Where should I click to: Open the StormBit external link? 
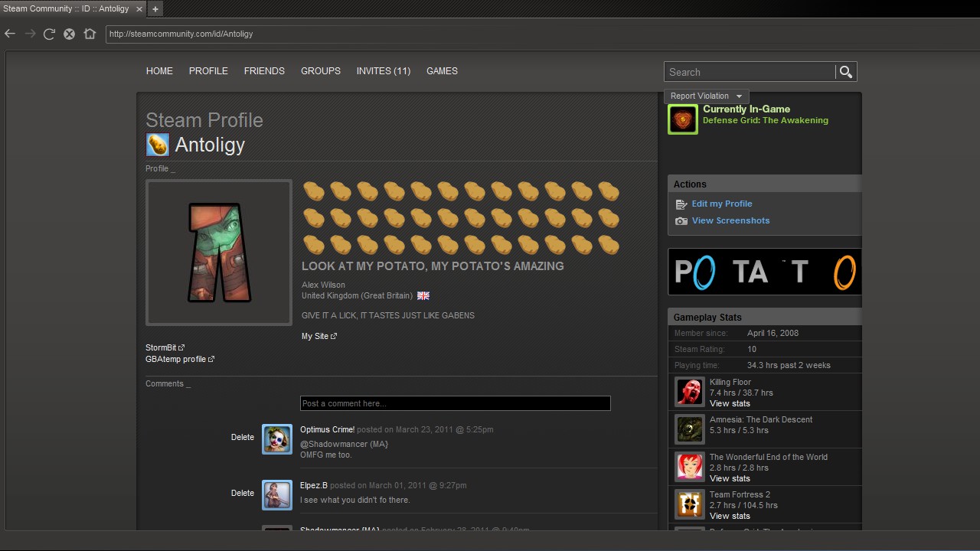[165, 348]
